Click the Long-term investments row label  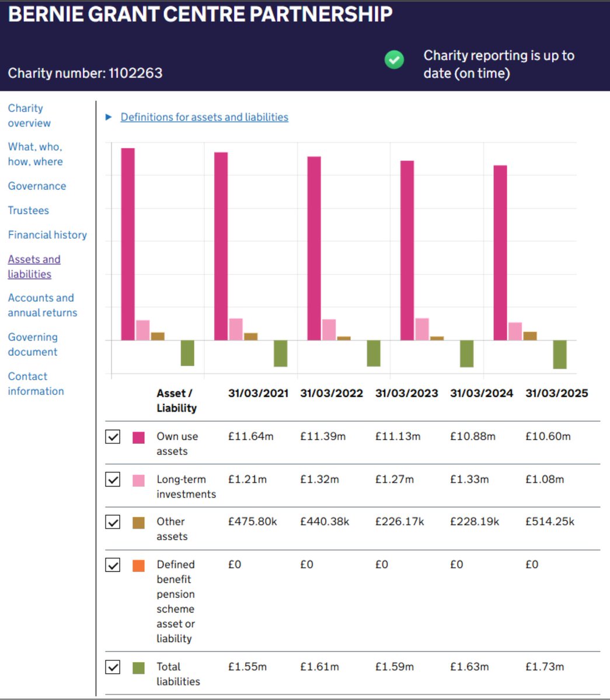coord(186,487)
